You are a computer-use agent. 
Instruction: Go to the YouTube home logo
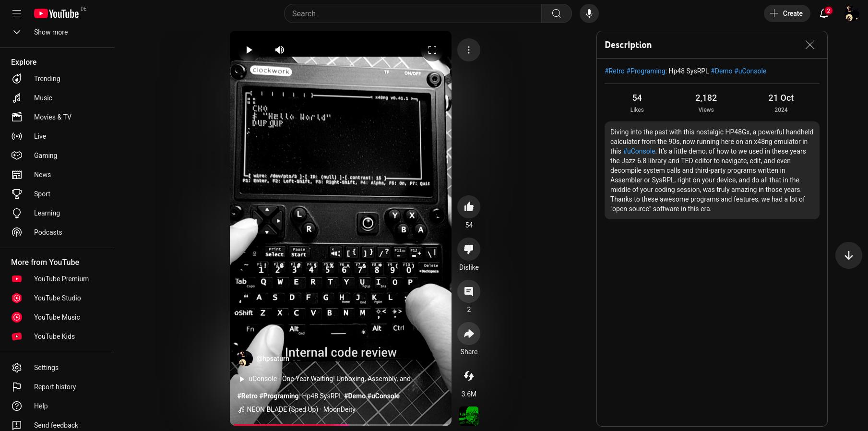(56, 13)
